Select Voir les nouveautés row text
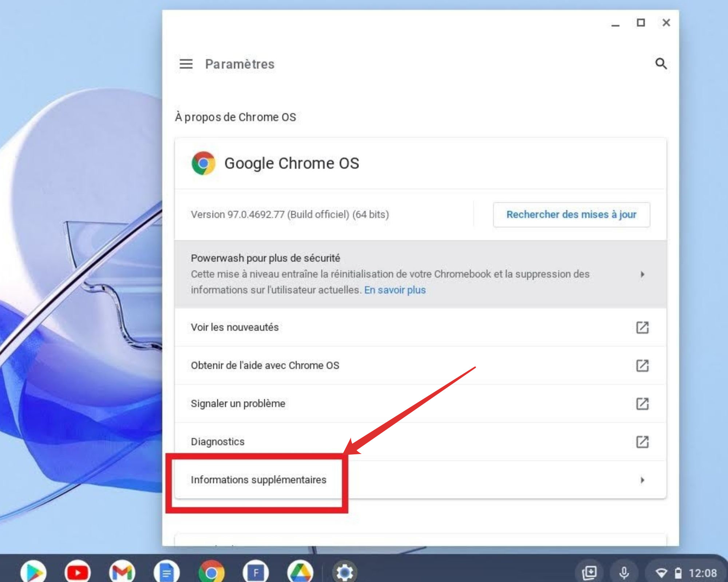This screenshot has height=582, width=728. point(235,327)
